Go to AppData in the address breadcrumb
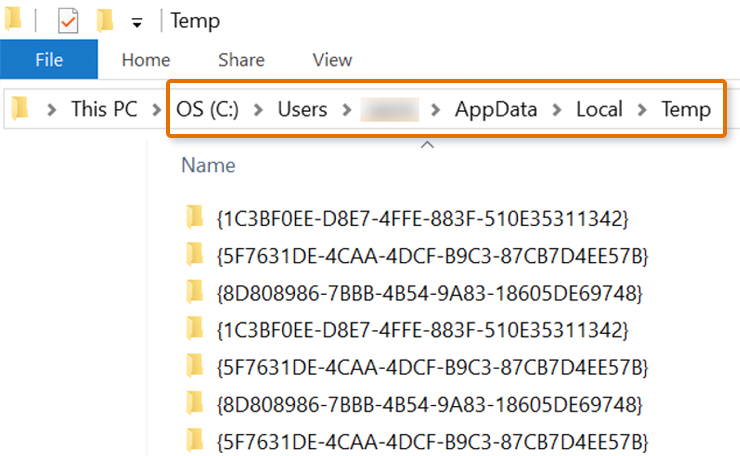Image resolution: width=740 pixels, height=456 pixels. 496,110
